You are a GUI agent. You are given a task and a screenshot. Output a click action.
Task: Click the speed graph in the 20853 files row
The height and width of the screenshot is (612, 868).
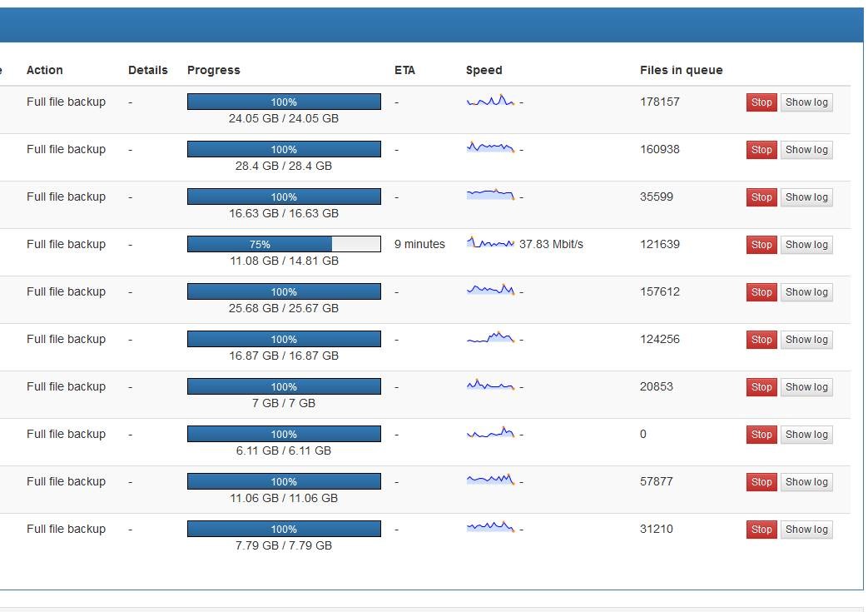click(490, 385)
